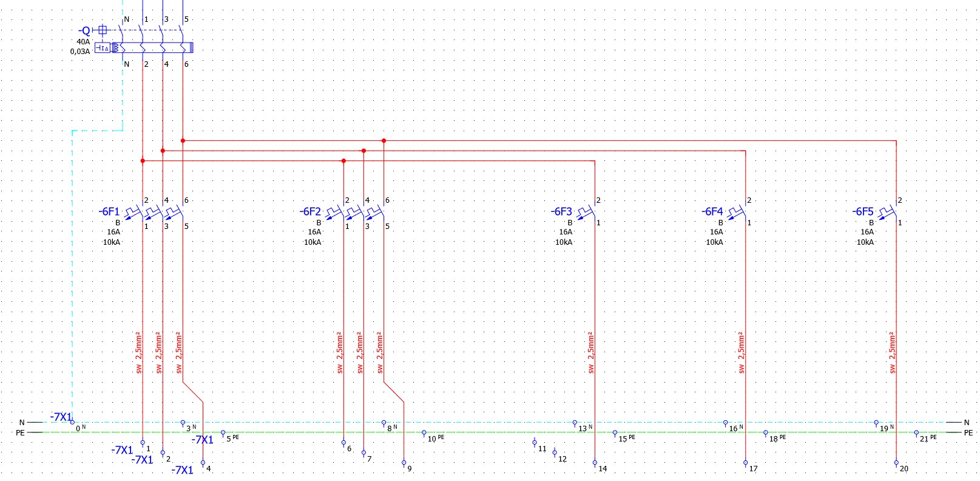Image resolution: width=980 pixels, height=481 pixels.
Task: Click the 40A rating text of -Q
Action: click(83, 42)
